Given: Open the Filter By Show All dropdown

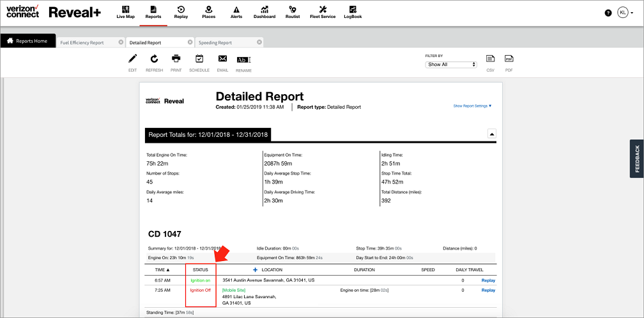Looking at the screenshot, I should pos(450,65).
